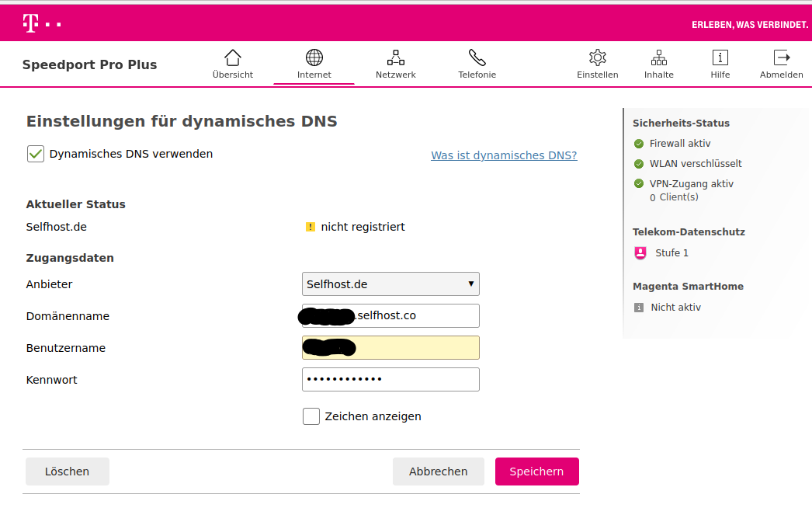The width and height of the screenshot is (812, 515).
Task: Select the Inhalte menu label
Action: [659, 75]
